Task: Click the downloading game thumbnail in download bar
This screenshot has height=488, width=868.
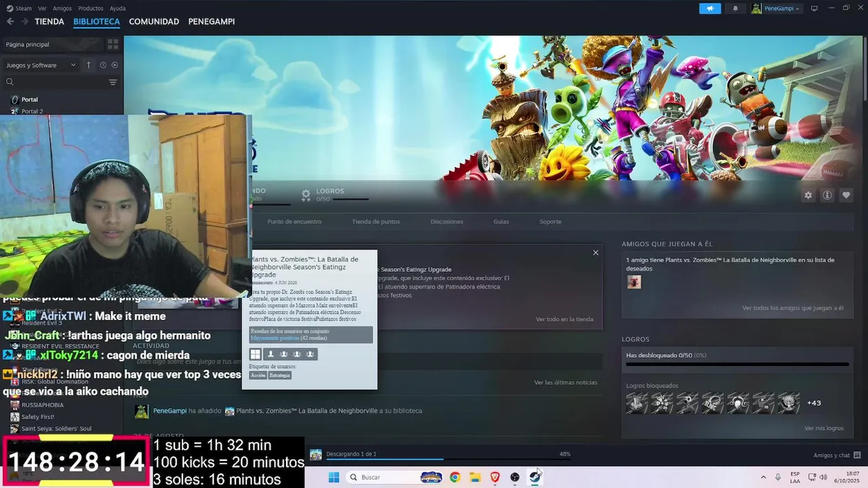Action: (x=316, y=455)
